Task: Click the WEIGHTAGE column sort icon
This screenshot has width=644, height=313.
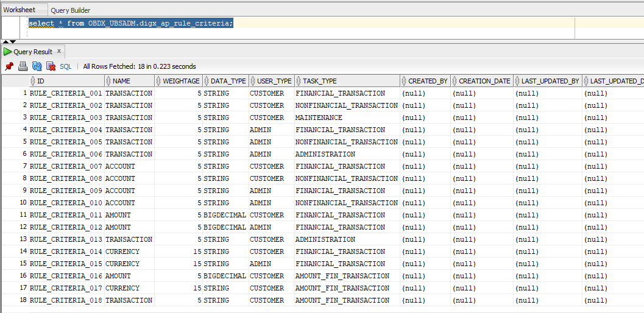Action: pyautogui.click(x=159, y=81)
